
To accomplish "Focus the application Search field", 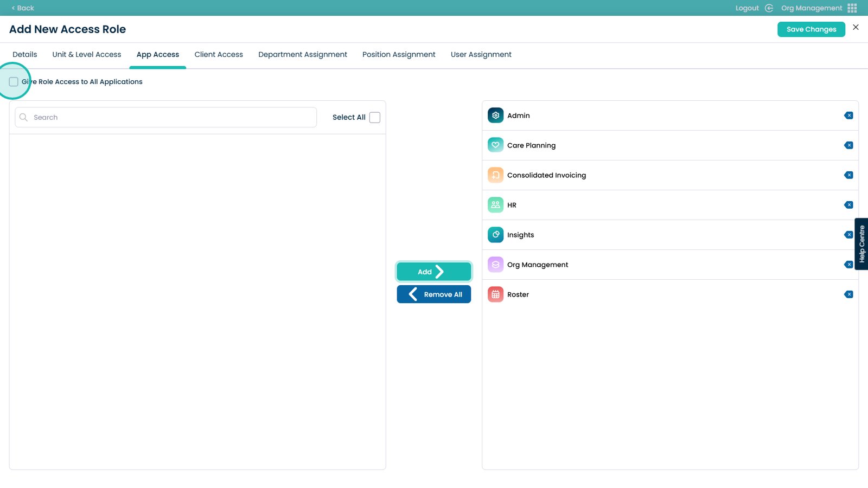I will click(x=171, y=118).
